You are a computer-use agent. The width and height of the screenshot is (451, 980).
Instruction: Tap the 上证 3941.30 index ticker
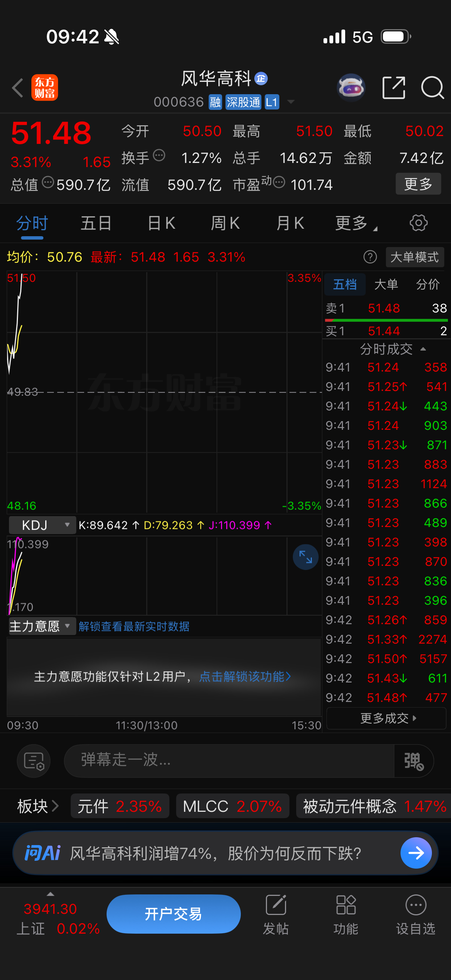point(58,918)
